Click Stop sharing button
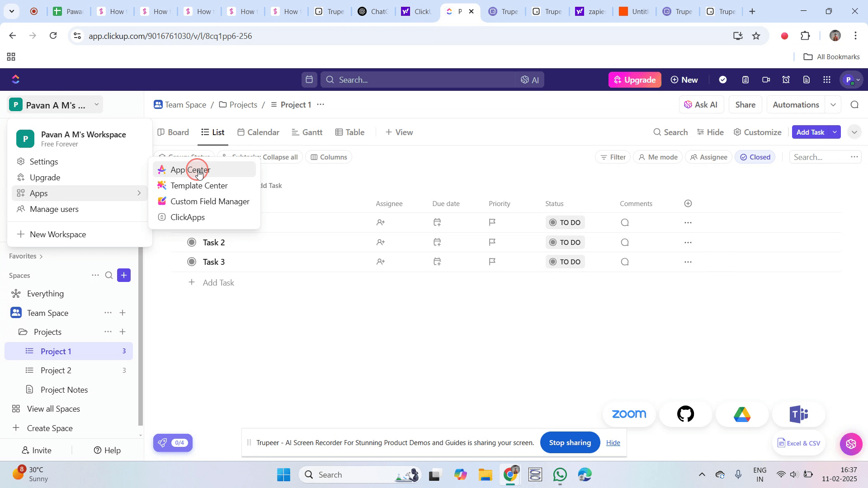Image resolution: width=868 pixels, height=488 pixels. tap(570, 443)
